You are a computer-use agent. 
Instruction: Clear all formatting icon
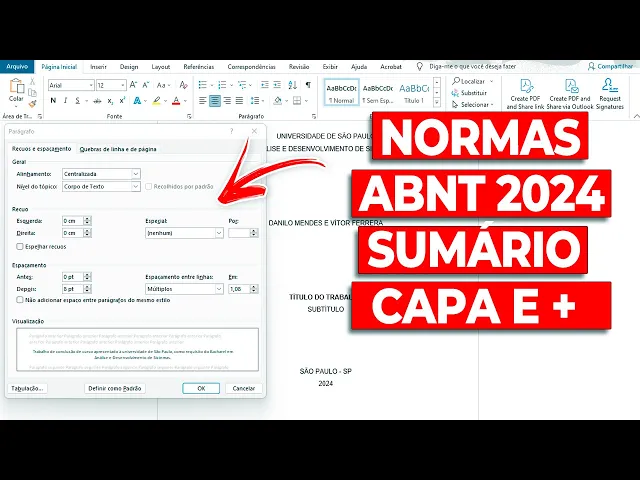pos(184,85)
